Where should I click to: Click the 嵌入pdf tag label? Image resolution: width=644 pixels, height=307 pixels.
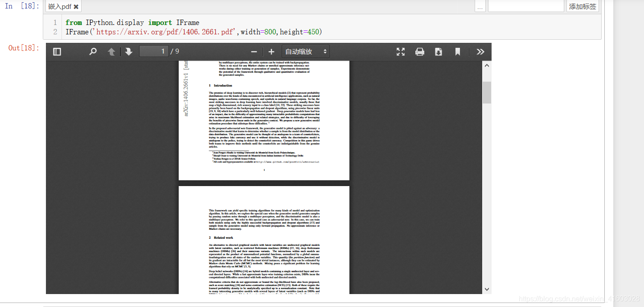[59, 7]
